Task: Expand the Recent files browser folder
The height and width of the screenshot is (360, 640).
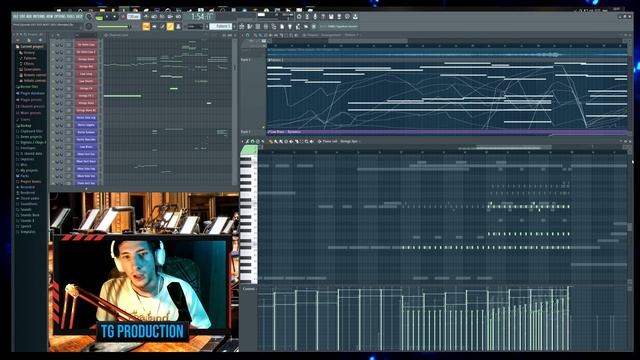Action: point(27,87)
